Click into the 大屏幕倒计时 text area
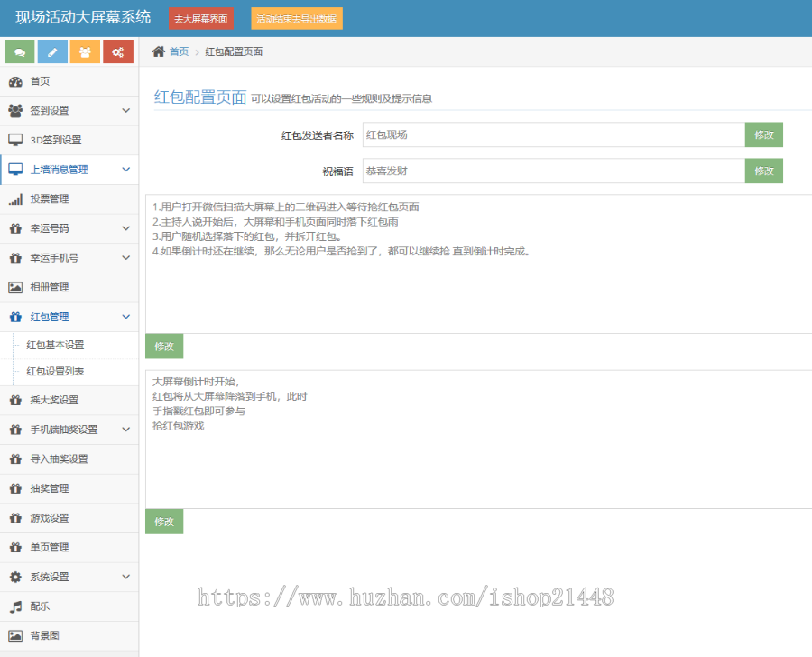This screenshot has width=812, height=657. pyautogui.click(x=478, y=440)
